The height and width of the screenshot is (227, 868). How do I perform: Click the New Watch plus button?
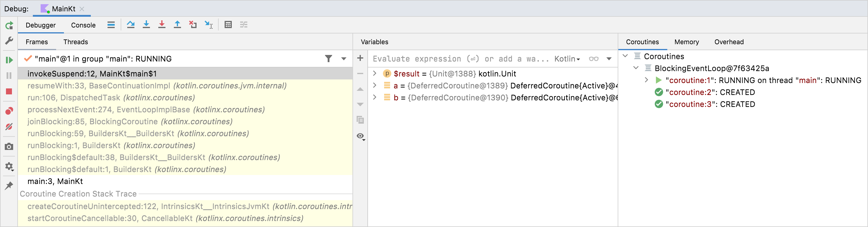click(x=360, y=58)
